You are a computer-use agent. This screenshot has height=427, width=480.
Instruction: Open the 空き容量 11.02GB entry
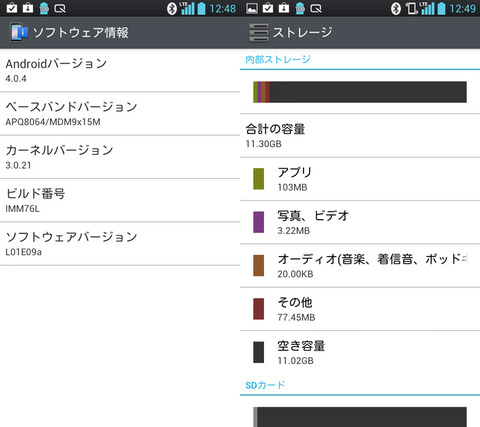click(x=360, y=352)
